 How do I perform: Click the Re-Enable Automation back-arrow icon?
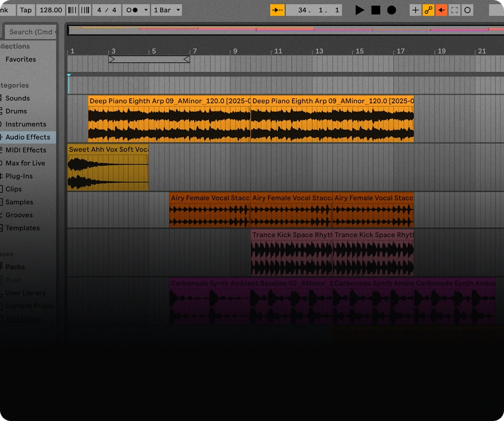(442, 9)
